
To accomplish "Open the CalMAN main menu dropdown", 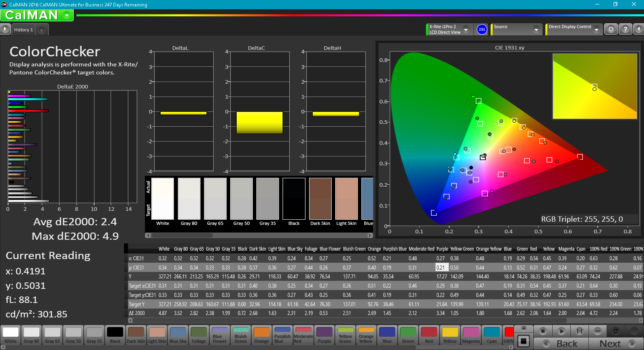I will [x=67, y=15].
